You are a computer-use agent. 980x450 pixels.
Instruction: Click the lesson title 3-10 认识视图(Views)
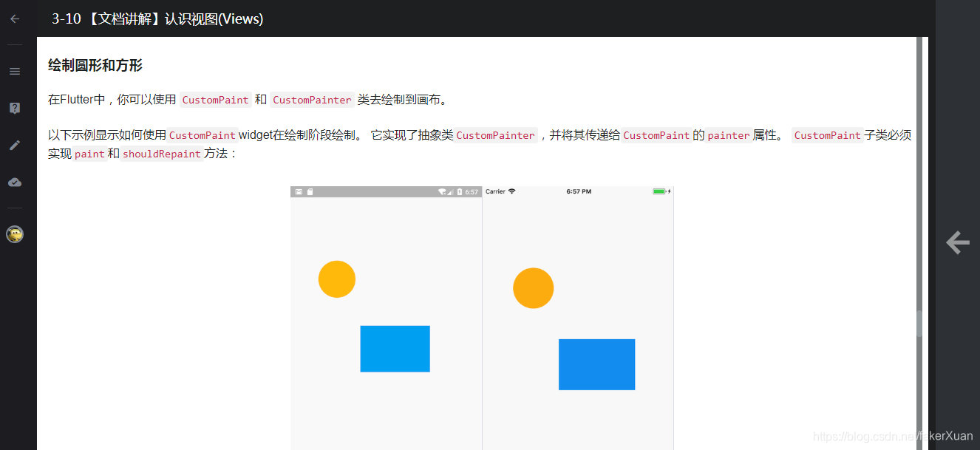click(x=157, y=19)
